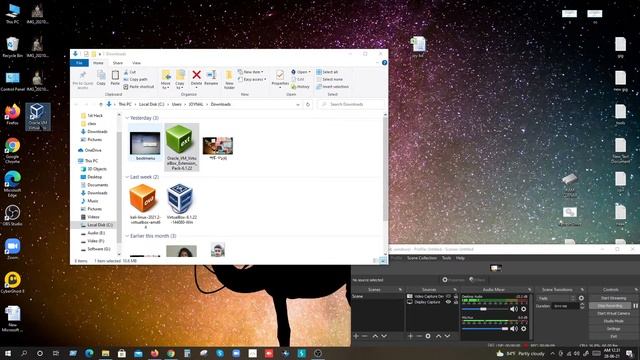640x360 pixels.
Task: Click Stop Recording in OBS
Action: click(x=610, y=306)
